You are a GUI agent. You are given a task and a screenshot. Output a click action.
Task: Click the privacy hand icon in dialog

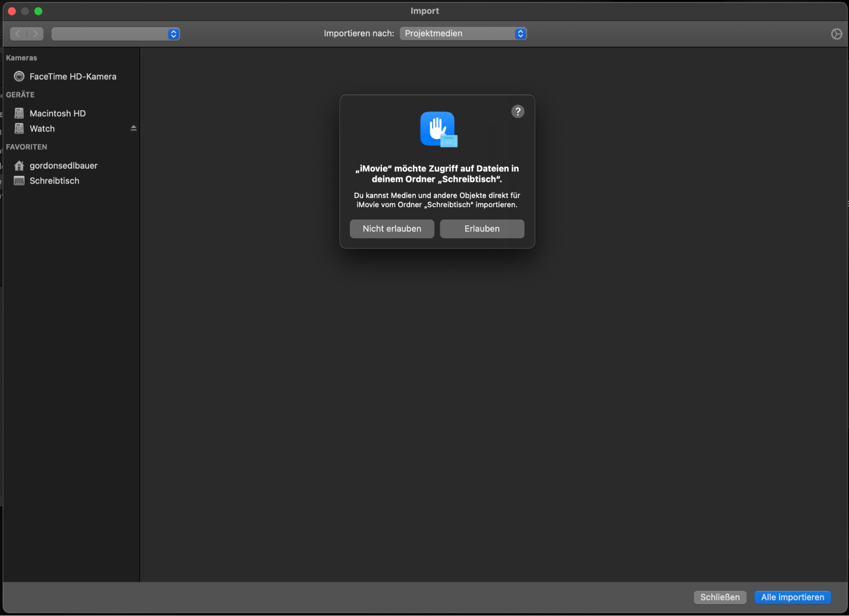pos(438,129)
